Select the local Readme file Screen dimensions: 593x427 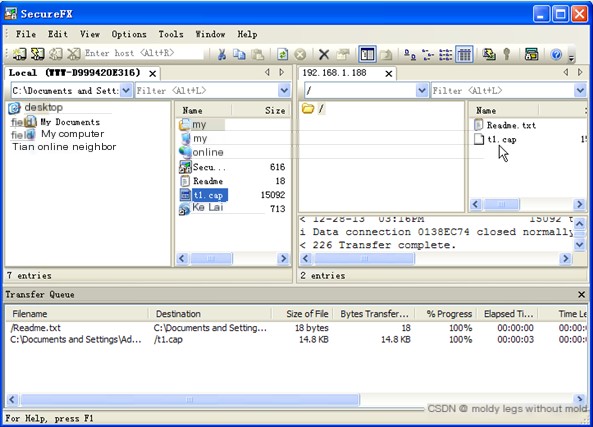pyautogui.click(x=208, y=181)
